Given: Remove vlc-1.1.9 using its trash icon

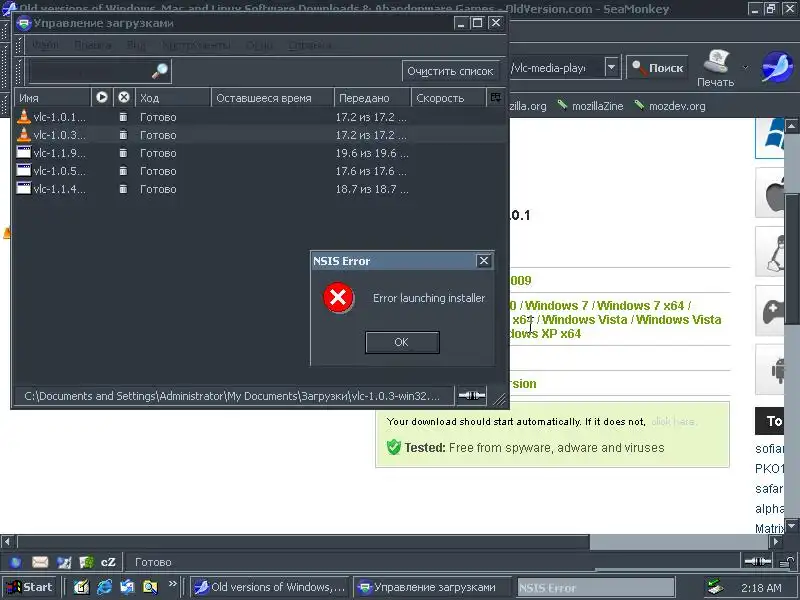Looking at the screenshot, I should click(123, 153).
